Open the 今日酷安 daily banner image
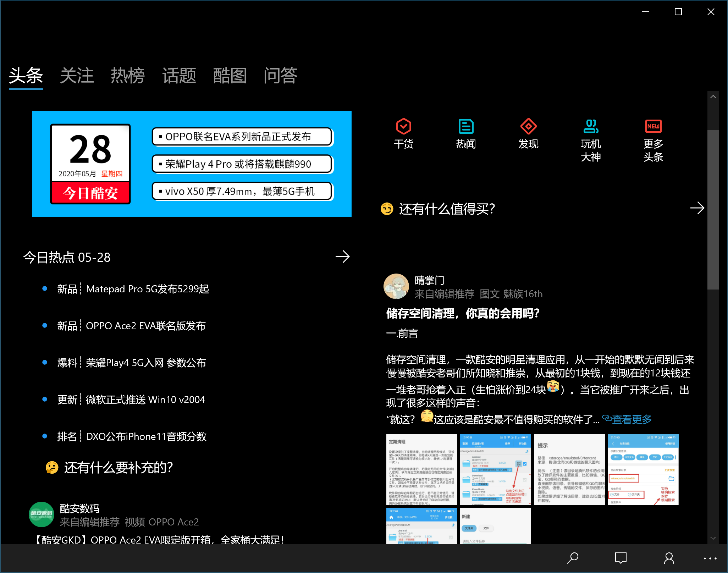Screen dimensions: 728x573 click(192, 164)
